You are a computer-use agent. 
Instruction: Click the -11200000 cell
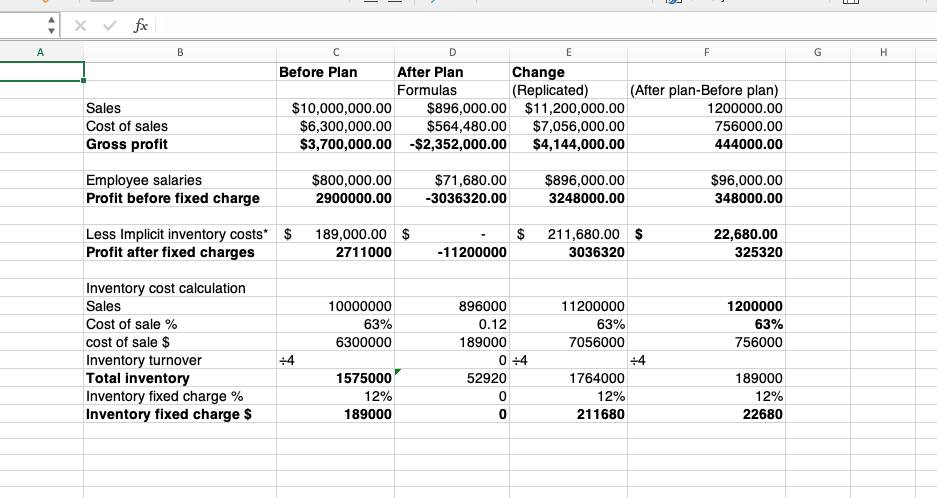[x=452, y=252]
